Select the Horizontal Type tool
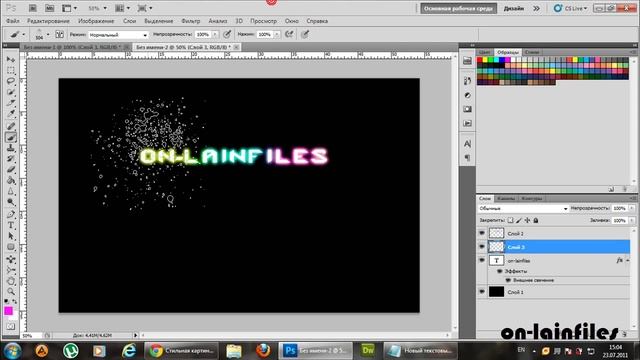Screen dimensions: 640x360 point(11,225)
